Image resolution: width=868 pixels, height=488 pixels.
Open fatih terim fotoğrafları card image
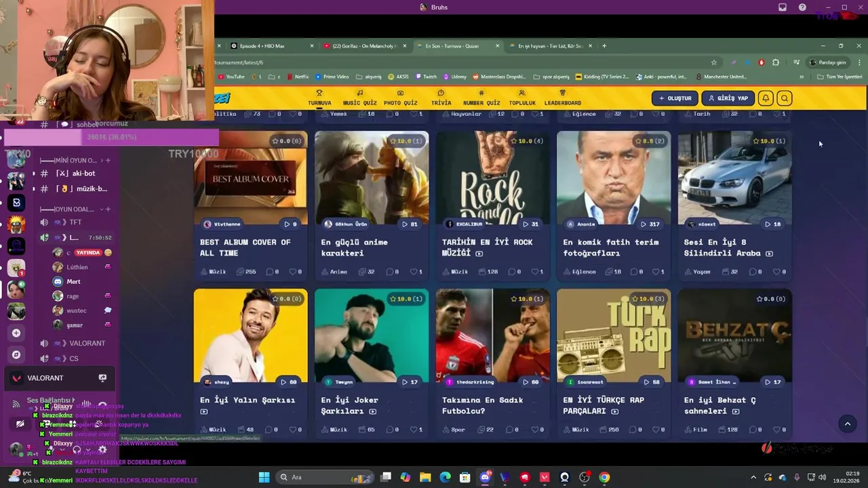614,178
